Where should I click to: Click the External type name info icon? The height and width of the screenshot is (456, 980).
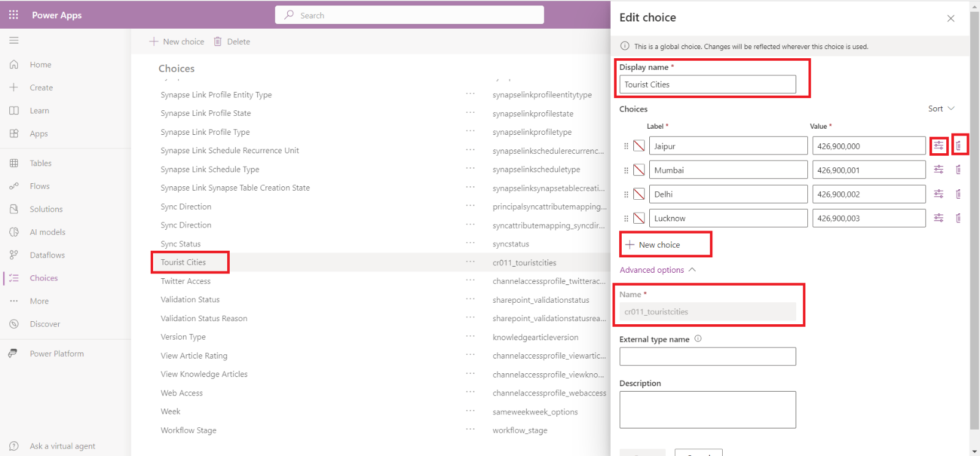(698, 339)
